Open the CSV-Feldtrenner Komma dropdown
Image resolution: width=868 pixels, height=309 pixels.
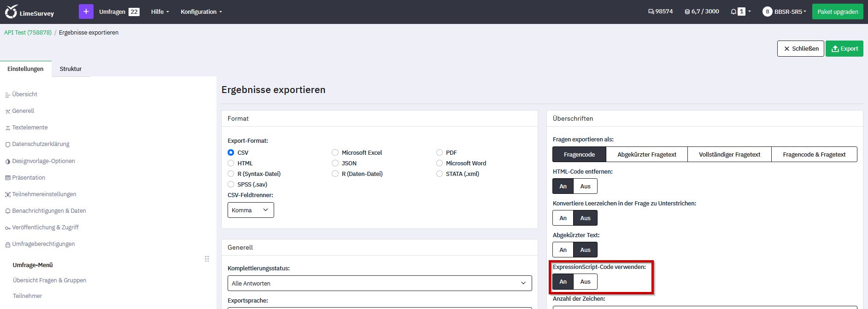pos(251,210)
